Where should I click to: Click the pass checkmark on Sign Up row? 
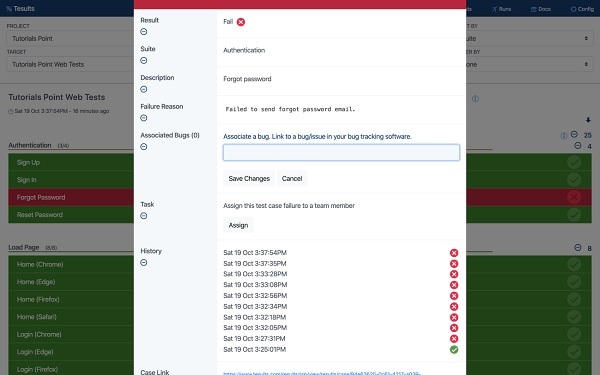[x=574, y=162]
